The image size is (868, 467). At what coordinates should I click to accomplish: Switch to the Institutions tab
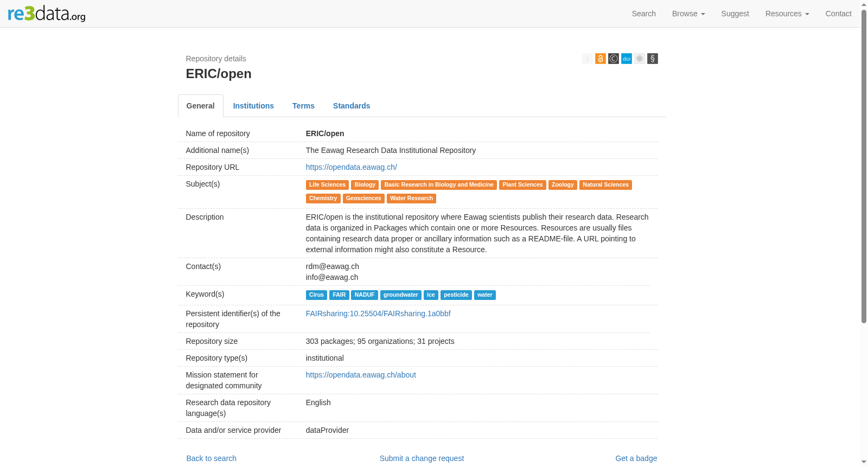[253, 106]
